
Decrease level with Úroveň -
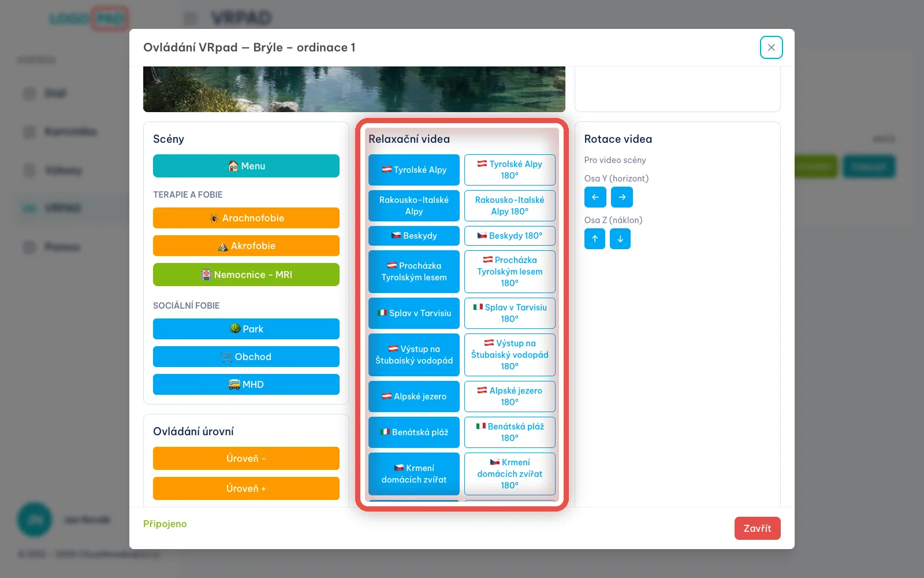tap(246, 458)
